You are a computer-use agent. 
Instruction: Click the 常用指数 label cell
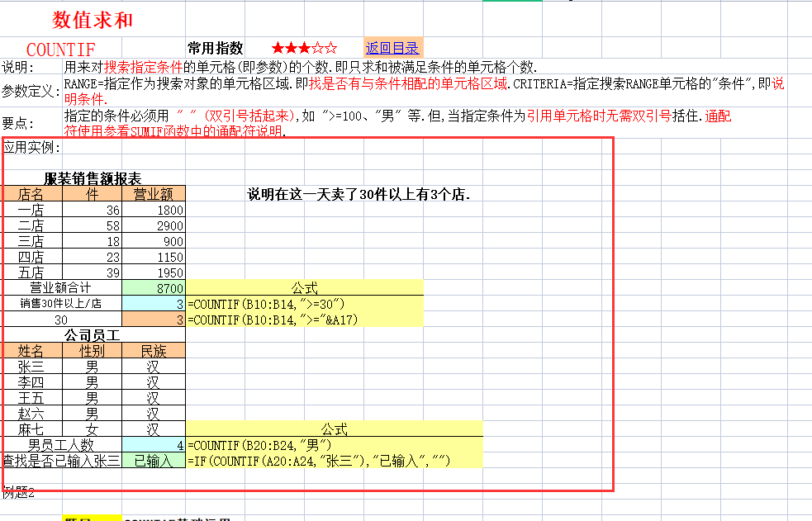(x=215, y=48)
